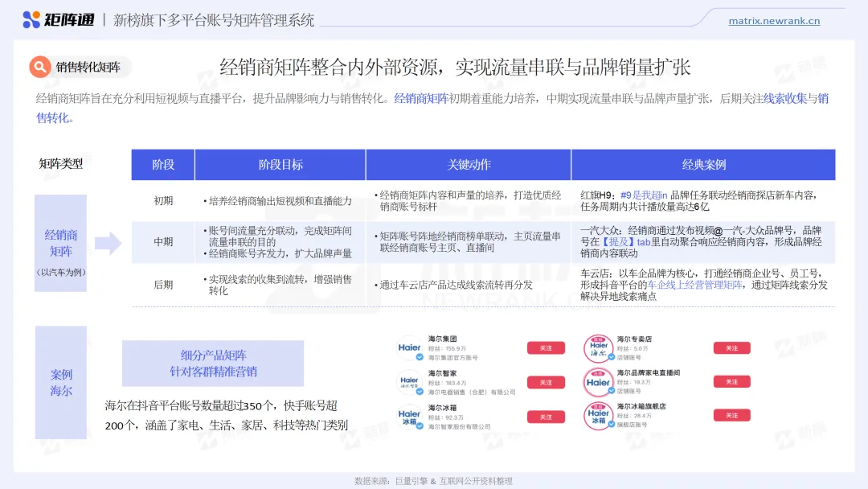Click 海尔智家 avatar icon
868x489 pixels.
tap(410, 382)
